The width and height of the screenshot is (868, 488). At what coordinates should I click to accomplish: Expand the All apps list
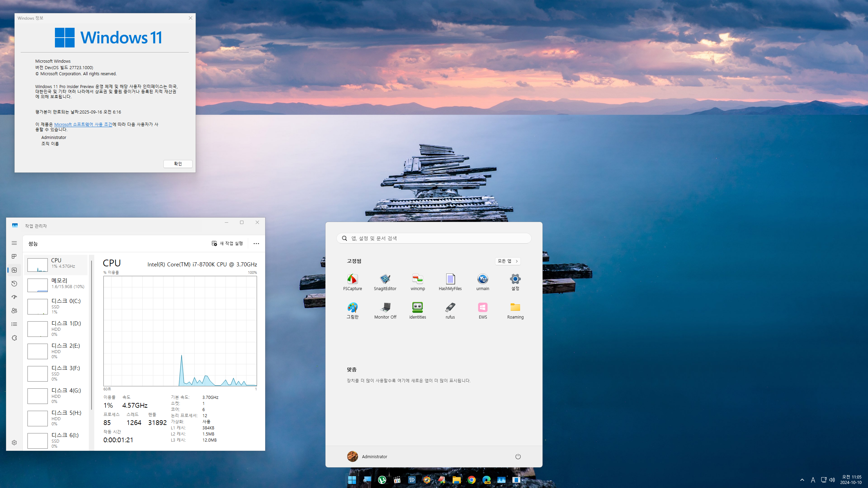pos(508,261)
